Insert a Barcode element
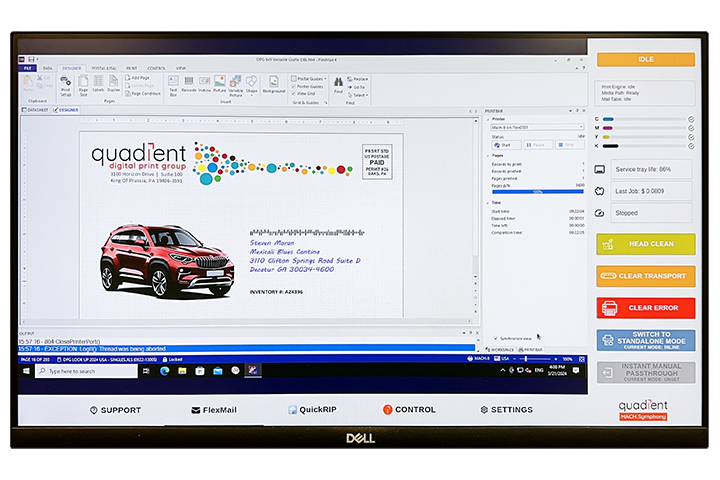This screenshot has width=720, height=480. pos(189,84)
